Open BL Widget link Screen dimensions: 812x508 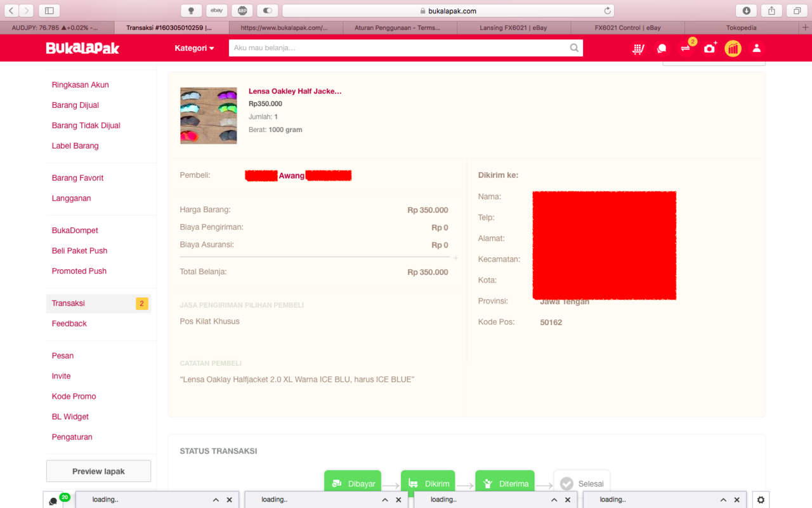pos(70,417)
